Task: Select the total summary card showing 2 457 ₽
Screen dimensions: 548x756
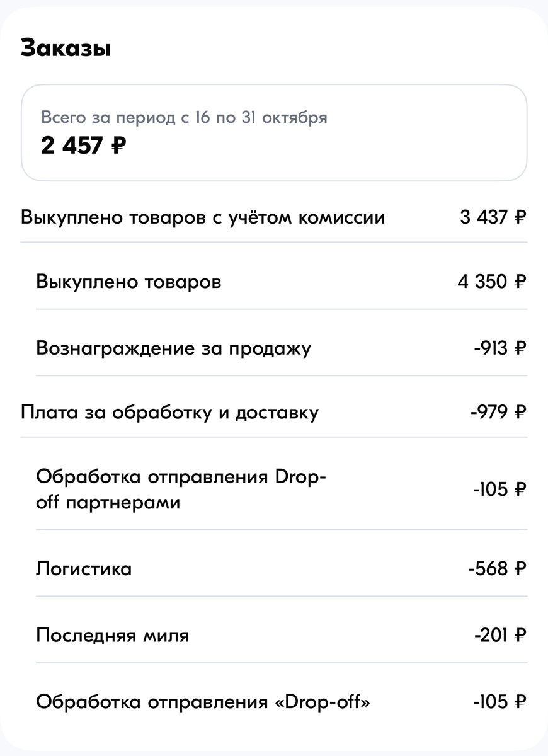Action: tap(274, 132)
